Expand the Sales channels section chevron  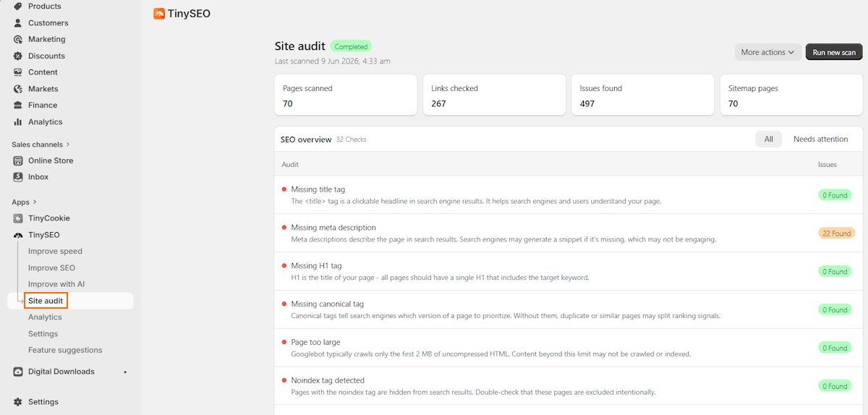pyautogui.click(x=68, y=145)
